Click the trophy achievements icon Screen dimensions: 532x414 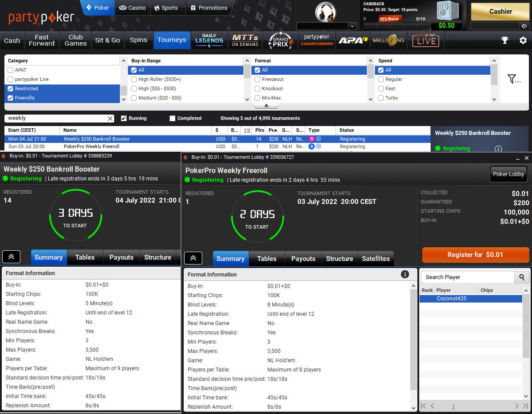(x=505, y=40)
